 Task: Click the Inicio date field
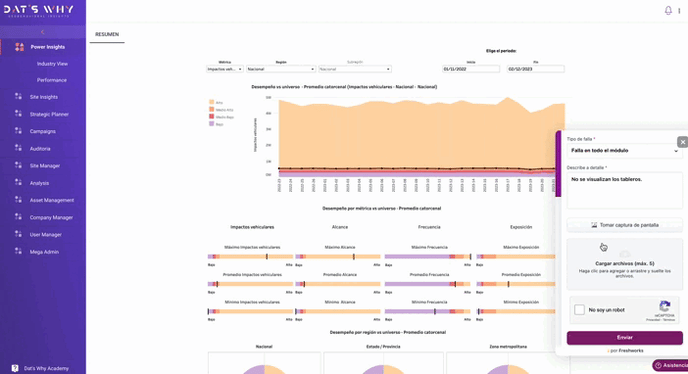tap(471, 69)
